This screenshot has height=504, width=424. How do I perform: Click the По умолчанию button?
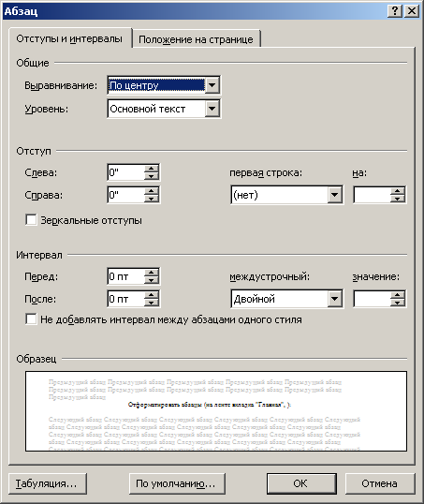pyautogui.click(x=177, y=483)
